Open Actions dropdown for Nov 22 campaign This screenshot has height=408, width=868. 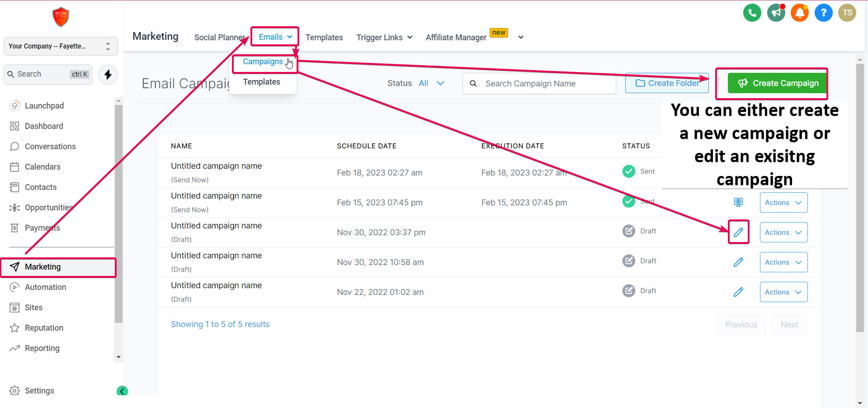pyautogui.click(x=783, y=292)
